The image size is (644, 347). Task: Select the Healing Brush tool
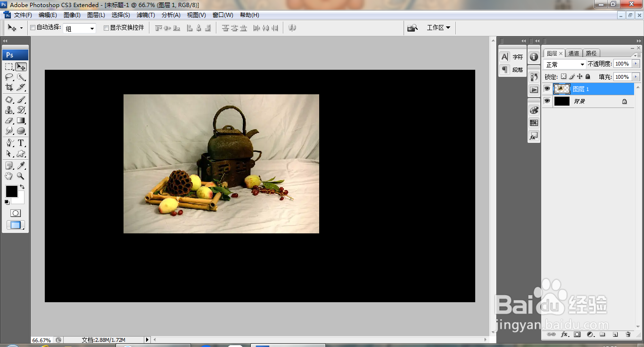tap(9, 100)
